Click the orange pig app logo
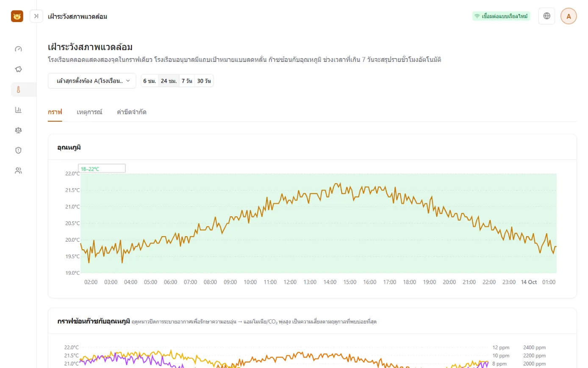 point(17,16)
